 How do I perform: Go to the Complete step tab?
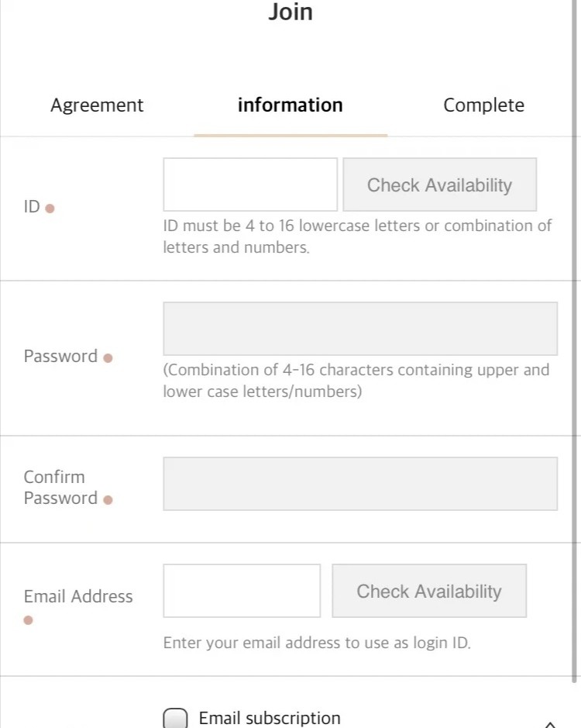(x=484, y=105)
